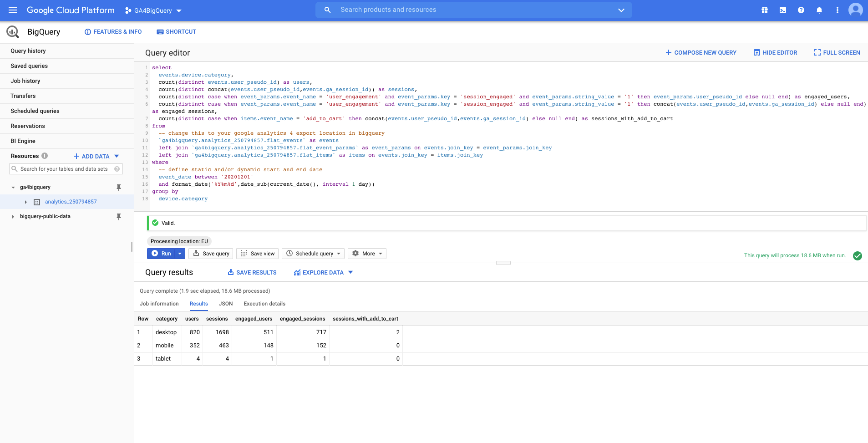Click the editor resize handle

503,263
